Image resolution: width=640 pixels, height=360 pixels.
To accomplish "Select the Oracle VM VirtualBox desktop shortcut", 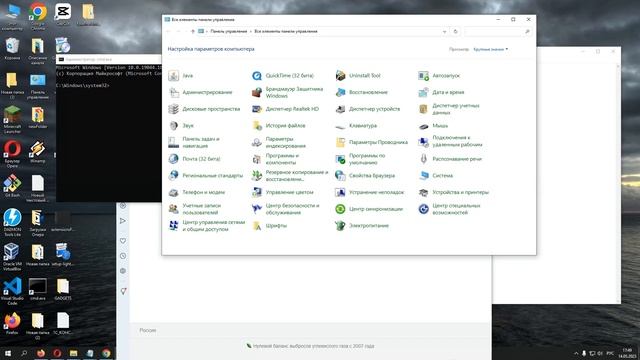I will coord(12,257).
